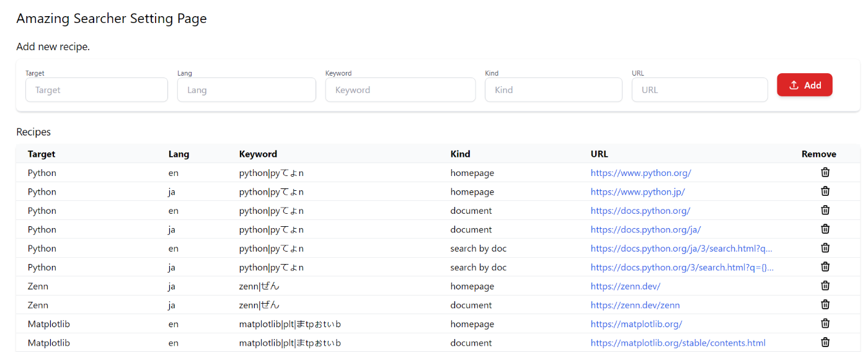Image resolution: width=868 pixels, height=352 pixels.
Task: Follow the https://docs.python.org/ link
Action: click(x=640, y=211)
